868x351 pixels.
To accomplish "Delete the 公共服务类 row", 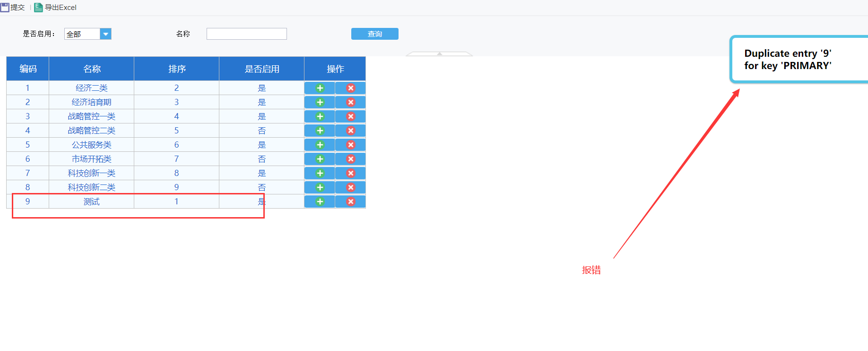I will 350,145.
